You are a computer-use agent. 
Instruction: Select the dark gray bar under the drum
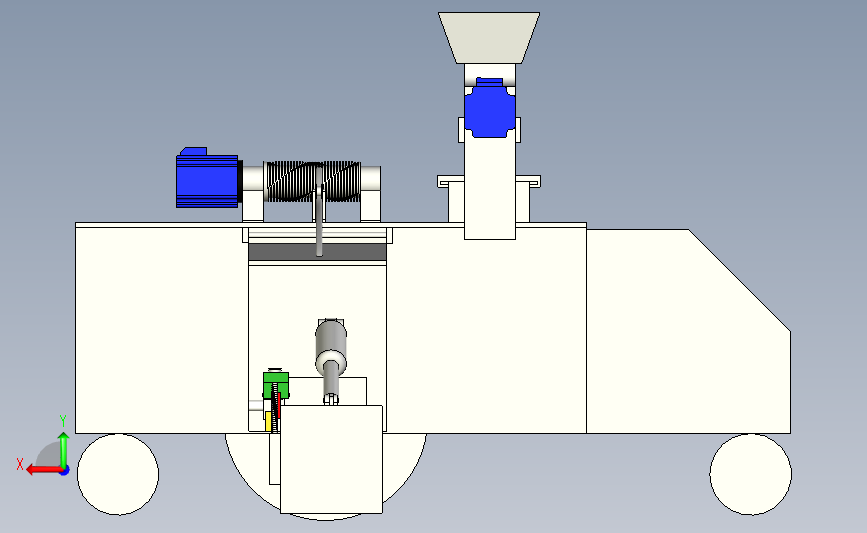pos(317,252)
